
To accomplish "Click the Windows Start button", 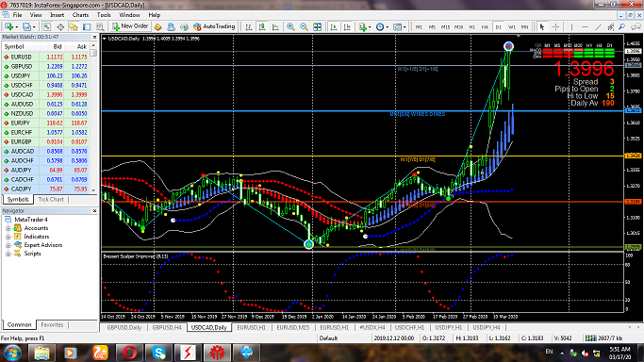I will point(12,353).
